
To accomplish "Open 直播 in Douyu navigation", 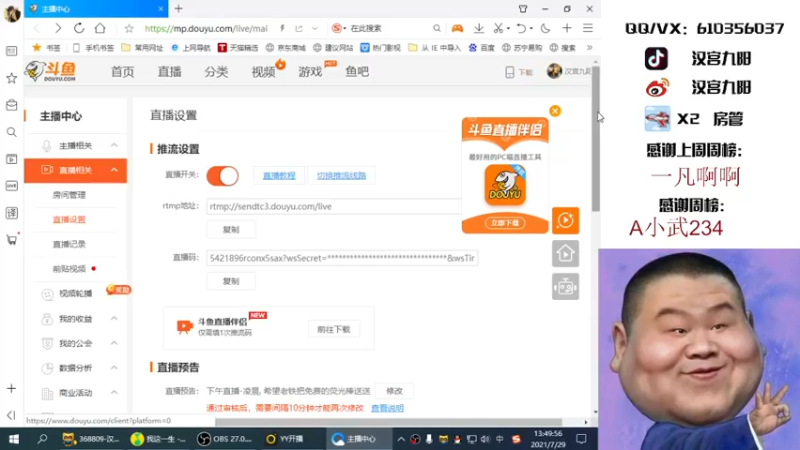I will click(x=169, y=71).
